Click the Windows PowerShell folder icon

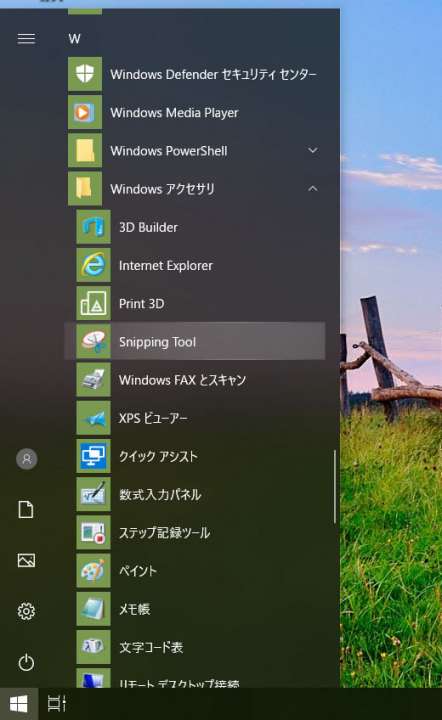tap(85, 150)
